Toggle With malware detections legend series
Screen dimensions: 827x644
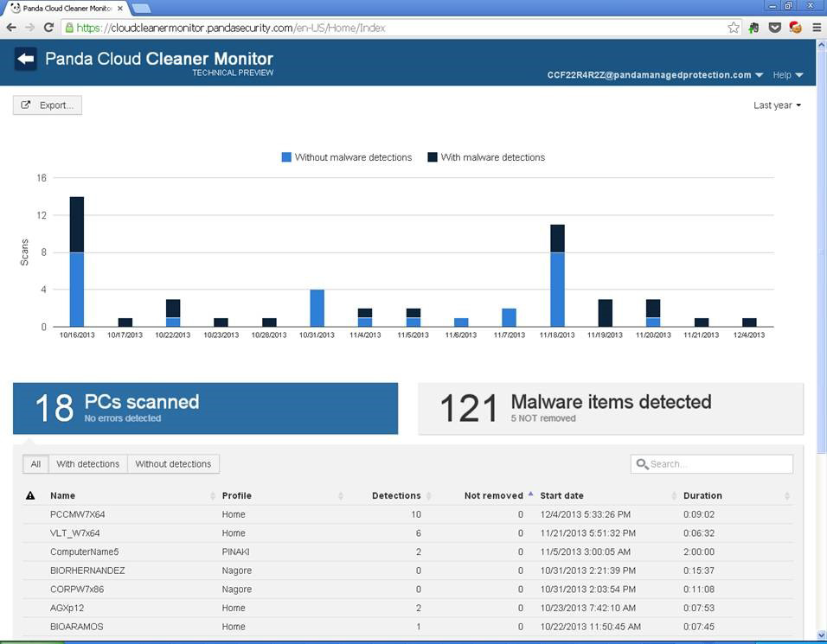(x=486, y=157)
